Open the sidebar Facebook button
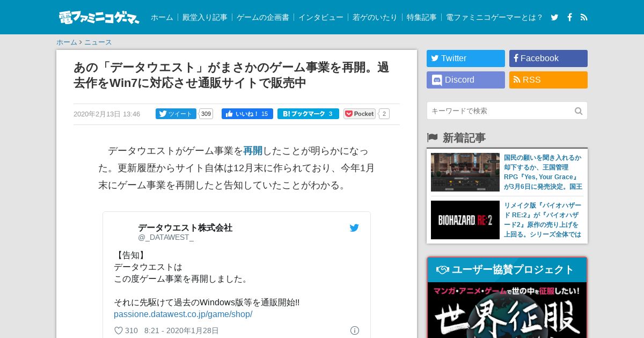 tap(548, 58)
